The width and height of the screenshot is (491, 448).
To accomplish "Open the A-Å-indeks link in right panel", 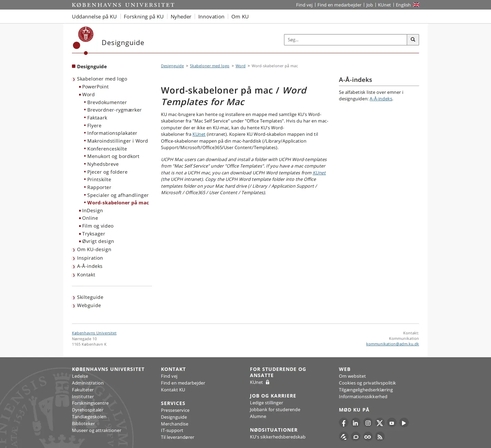I will point(381,99).
